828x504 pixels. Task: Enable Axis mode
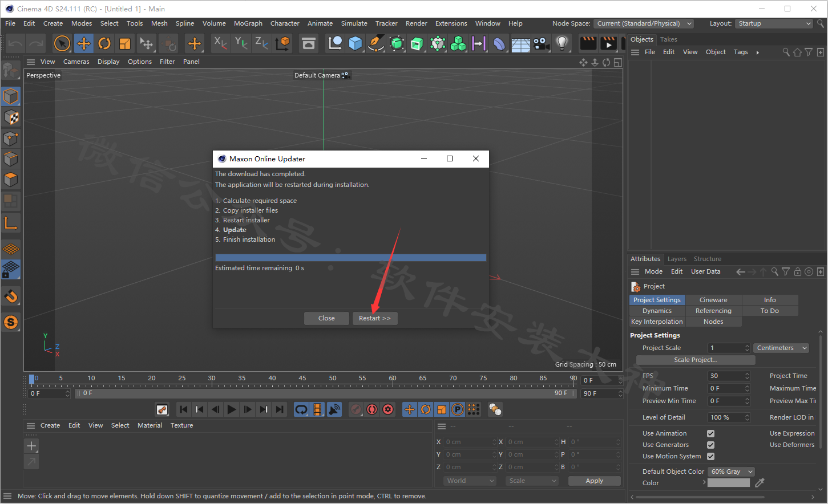point(11,222)
